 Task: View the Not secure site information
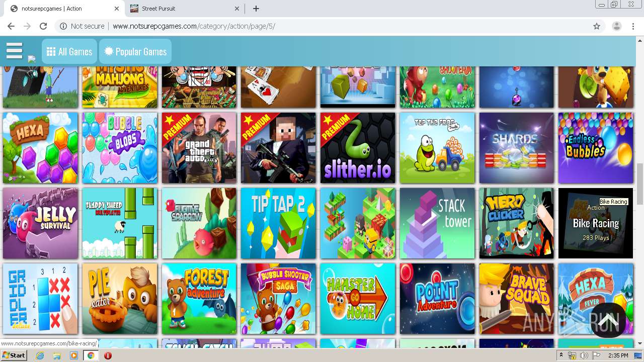point(83,26)
